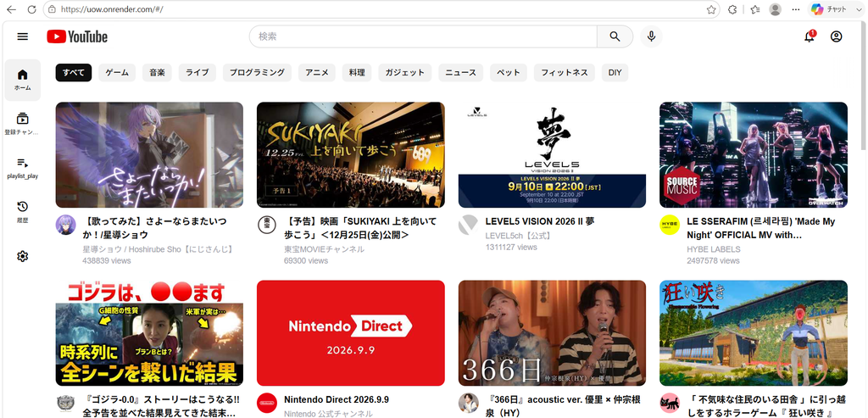Click the browser favorites star icon
The height and width of the screenshot is (418, 868).
click(711, 9)
